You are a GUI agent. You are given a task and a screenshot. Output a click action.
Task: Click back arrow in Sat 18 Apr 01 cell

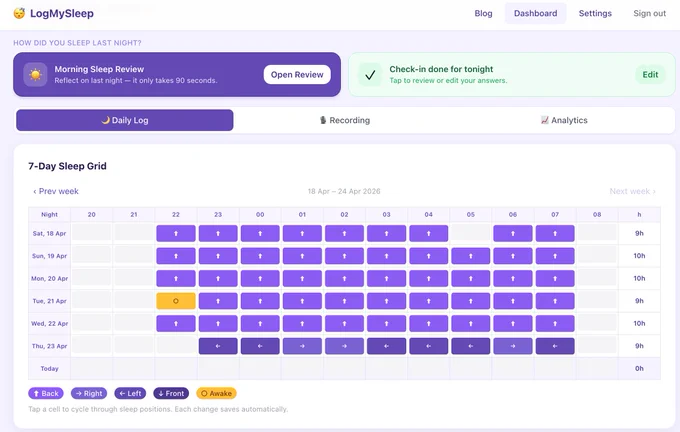[x=302, y=233]
